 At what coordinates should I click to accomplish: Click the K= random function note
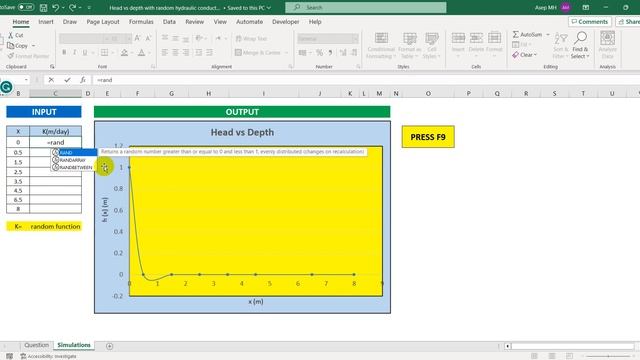(x=44, y=226)
